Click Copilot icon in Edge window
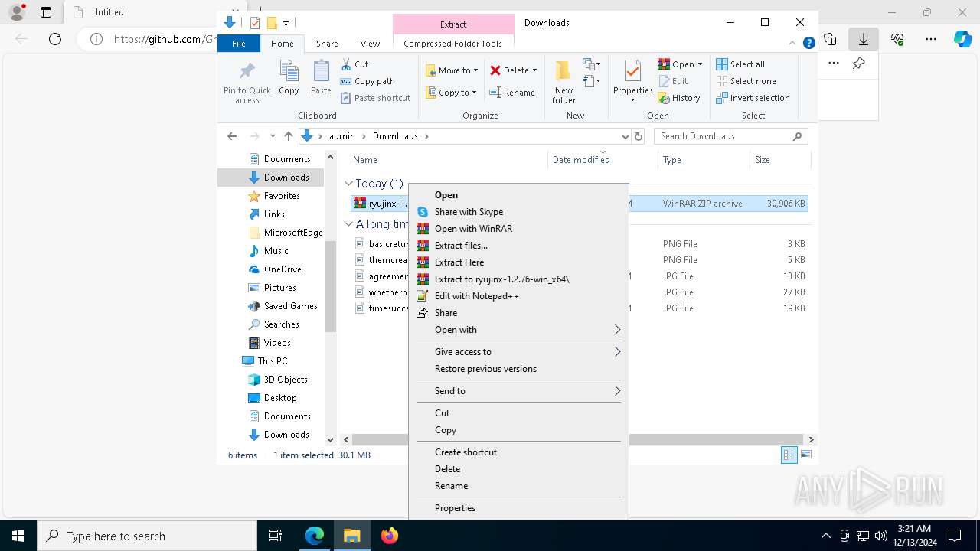 962,39
